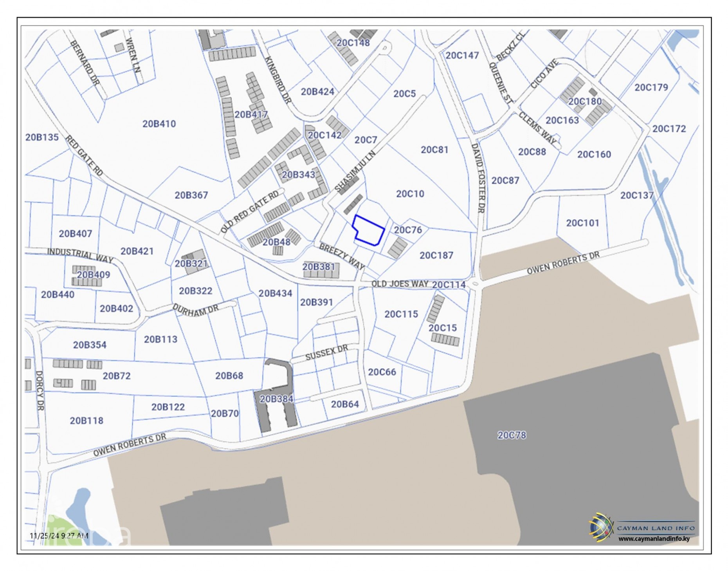Click the David Foster Dr road label
The width and height of the screenshot is (728, 571).
pyautogui.click(x=478, y=178)
